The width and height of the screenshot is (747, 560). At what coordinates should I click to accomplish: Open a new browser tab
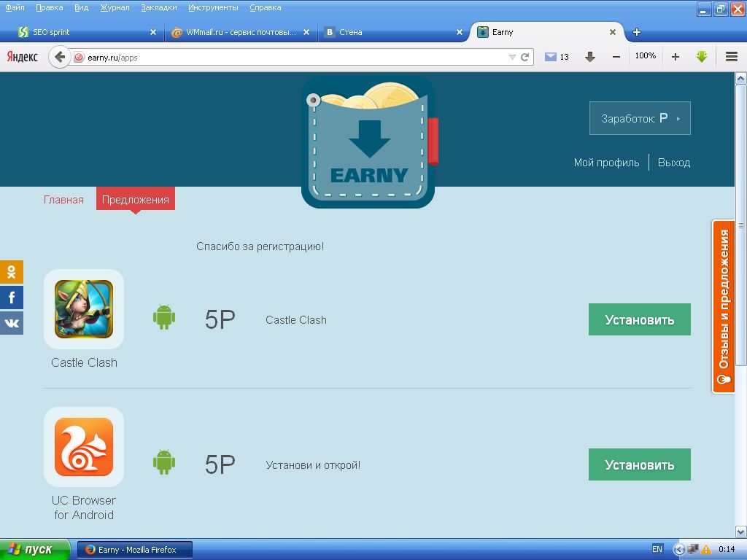click(636, 32)
